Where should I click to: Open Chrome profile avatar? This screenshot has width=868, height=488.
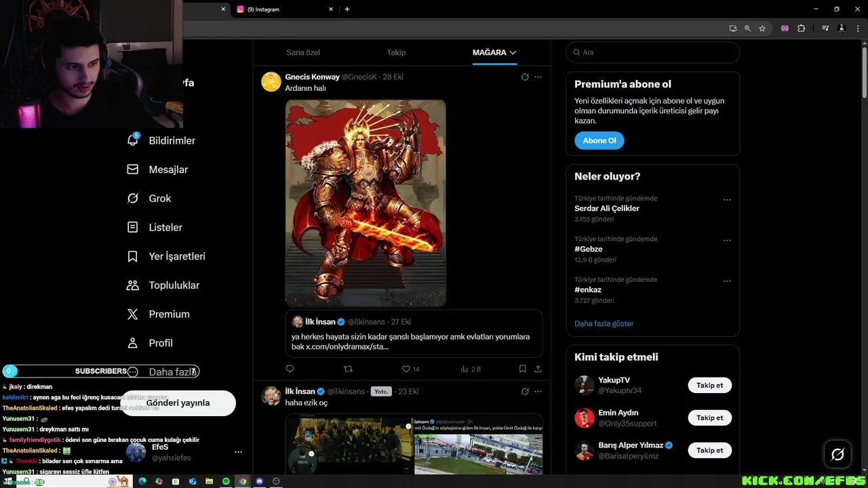(x=842, y=28)
